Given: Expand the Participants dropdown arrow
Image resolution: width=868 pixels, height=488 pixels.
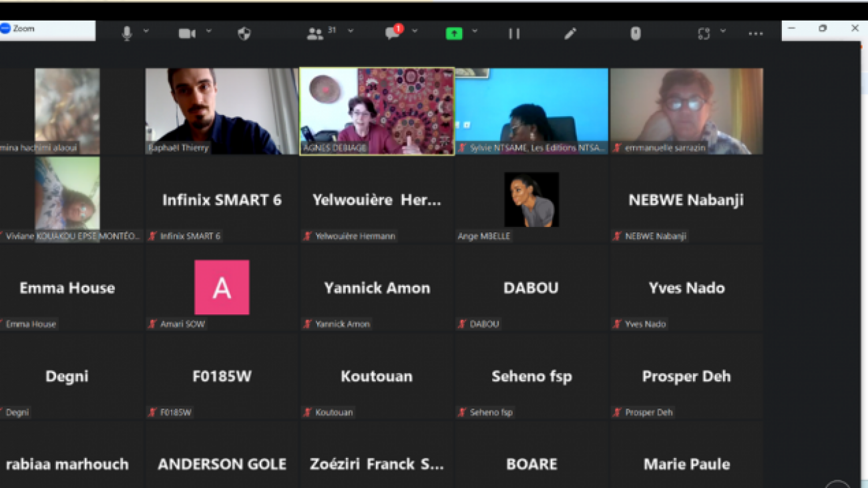Looking at the screenshot, I should (x=351, y=32).
